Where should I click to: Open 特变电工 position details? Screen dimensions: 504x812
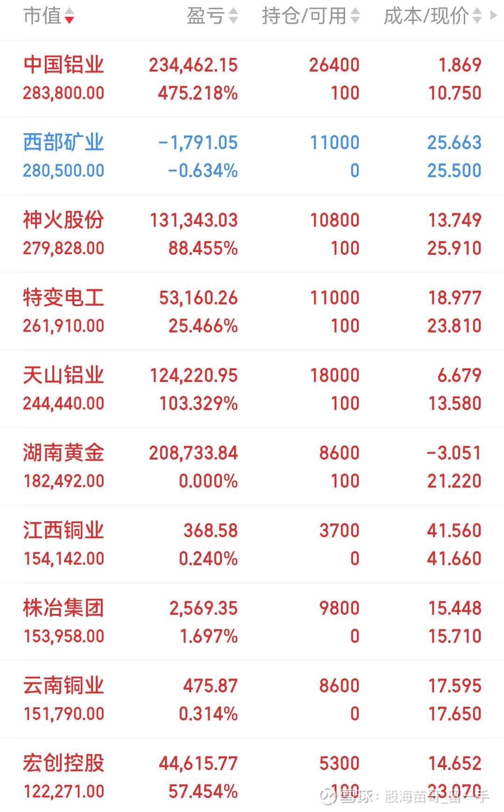[64, 298]
